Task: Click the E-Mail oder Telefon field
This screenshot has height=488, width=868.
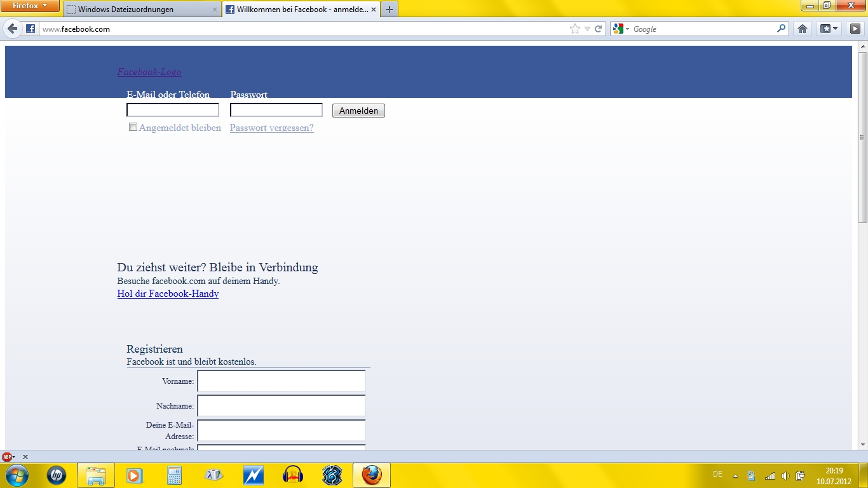Action: tap(173, 110)
